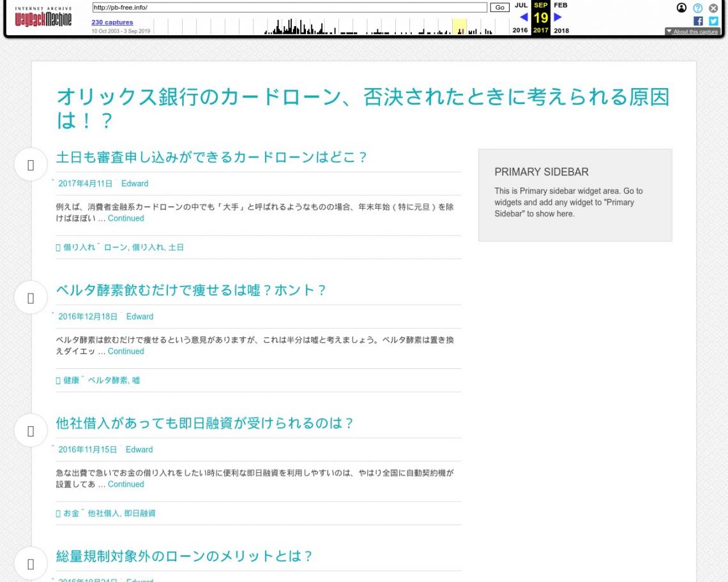Open author Edward on the 2017年4月11日 post
The width and height of the screenshot is (728, 582).
[135, 184]
